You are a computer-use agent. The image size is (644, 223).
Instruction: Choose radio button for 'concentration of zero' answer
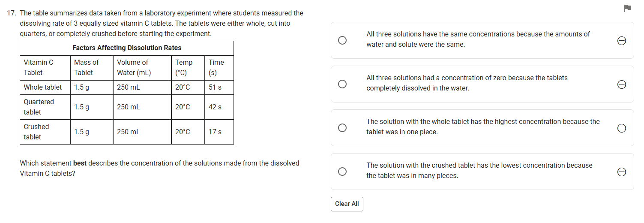(342, 84)
